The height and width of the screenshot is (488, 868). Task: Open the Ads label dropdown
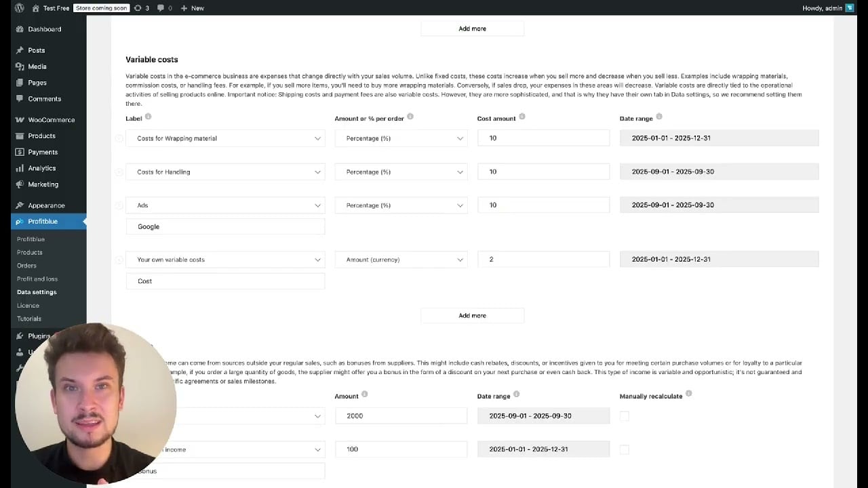[225, 205]
